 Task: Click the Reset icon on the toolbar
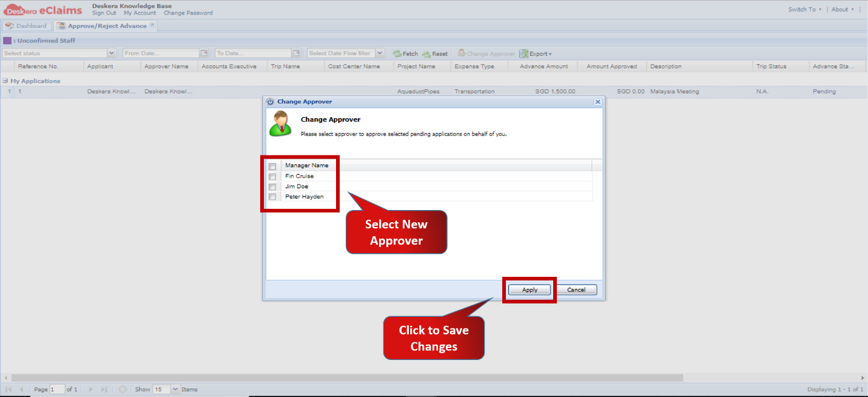(x=426, y=53)
